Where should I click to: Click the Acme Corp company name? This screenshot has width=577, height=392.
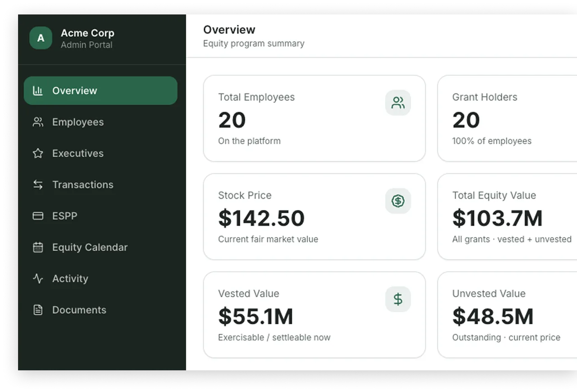point(87,33)
